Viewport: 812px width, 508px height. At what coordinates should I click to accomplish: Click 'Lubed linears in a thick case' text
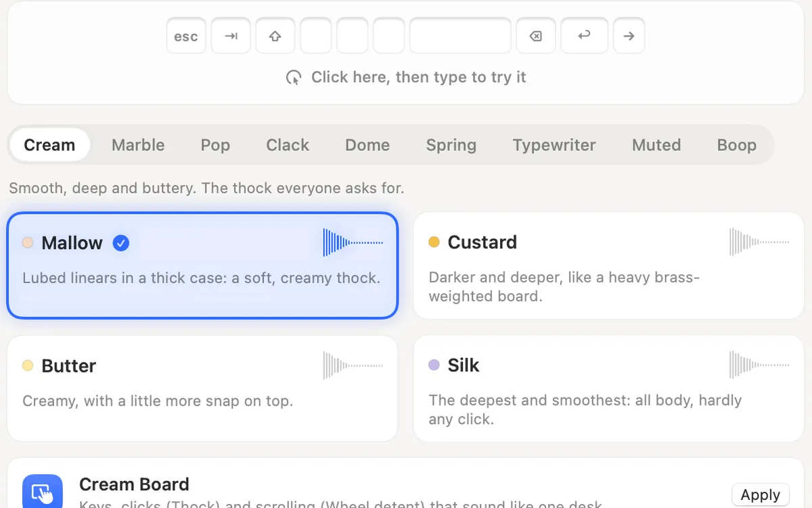(201, 278)
